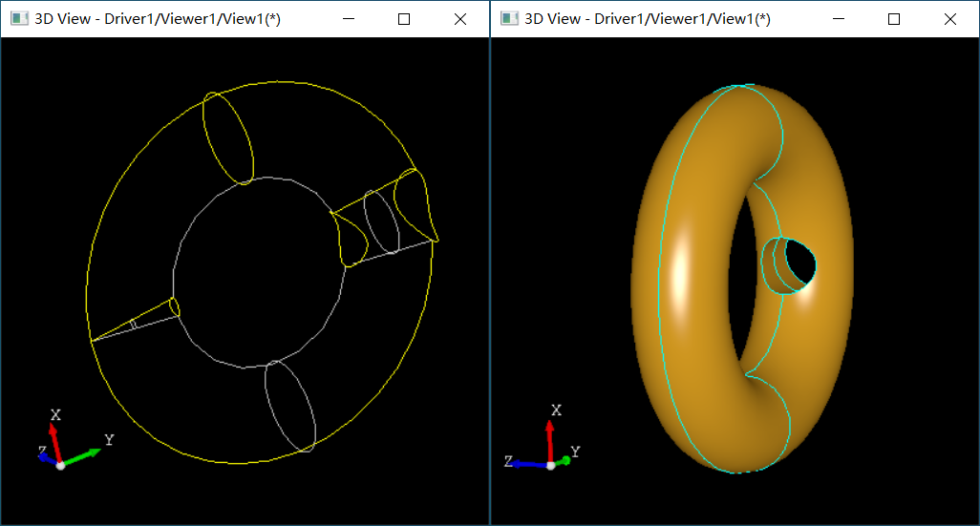Maximize the right 3D View window
Image resolution: width=980 pixels, height=526 pixels.
pos(894,19)
